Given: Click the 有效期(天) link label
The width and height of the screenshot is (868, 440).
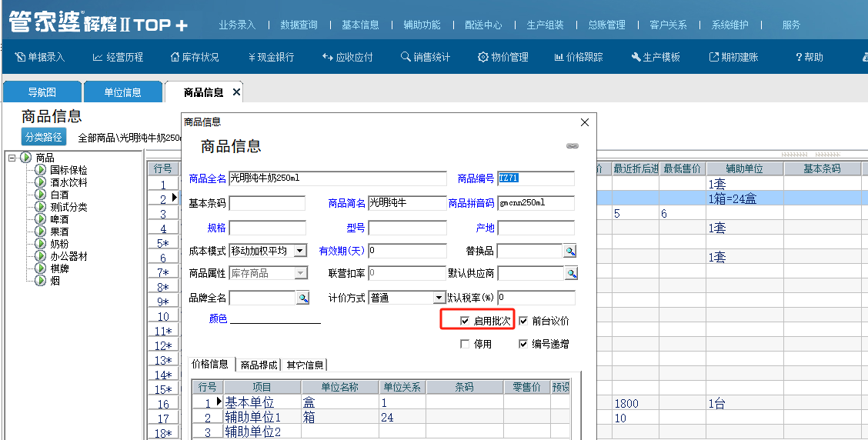Looking at the screenshot, I should click(x=342, y=251).
